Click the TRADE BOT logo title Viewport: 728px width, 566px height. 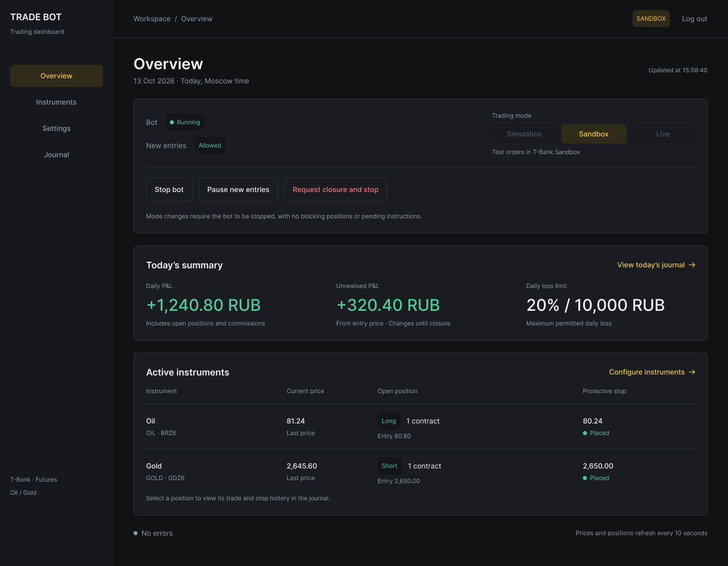click(36, 17)
